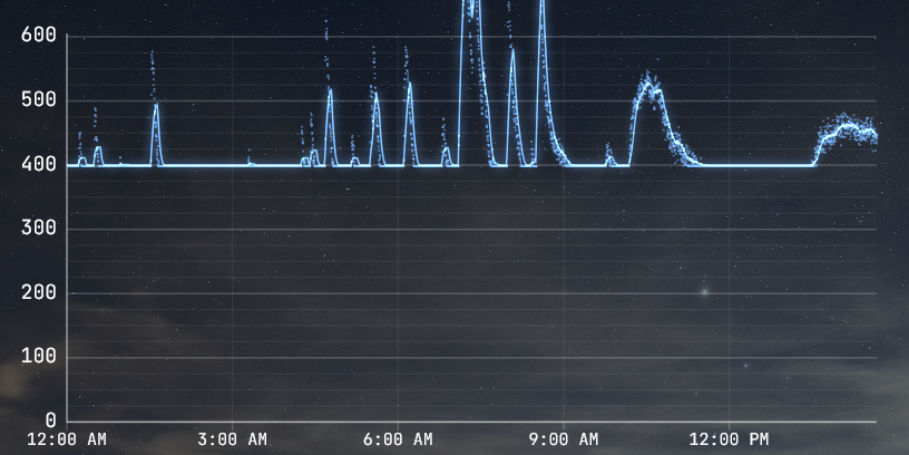Click the isolated spike near 1:30 AM

click(x=155, y=104)
